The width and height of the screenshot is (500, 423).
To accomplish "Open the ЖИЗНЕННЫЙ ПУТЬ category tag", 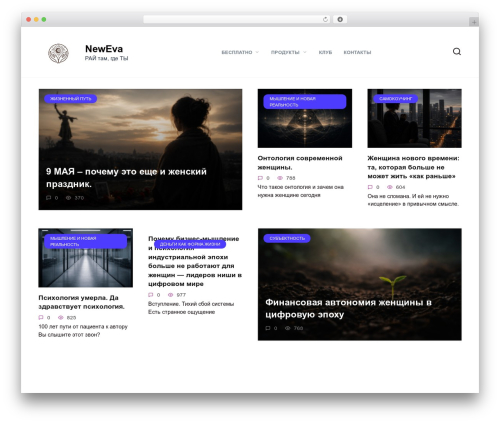I will click(x=71, y=99).
